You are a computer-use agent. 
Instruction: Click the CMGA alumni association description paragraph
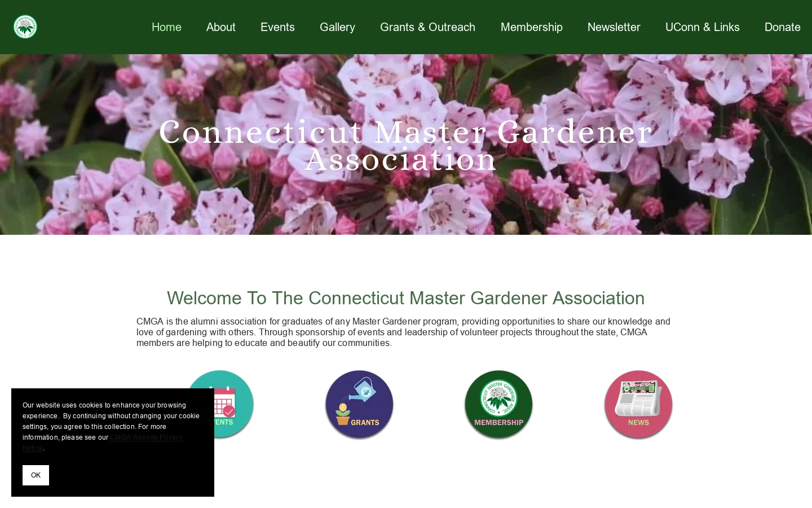pos(403,332)
